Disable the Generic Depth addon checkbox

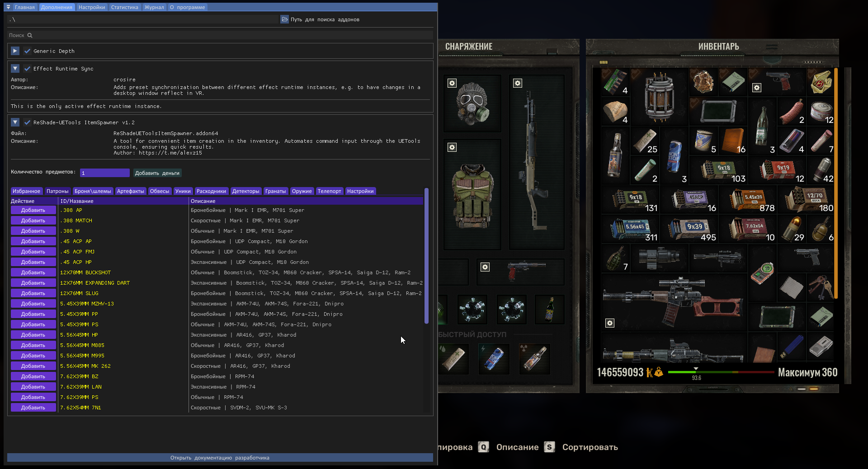tap(28, 51)
